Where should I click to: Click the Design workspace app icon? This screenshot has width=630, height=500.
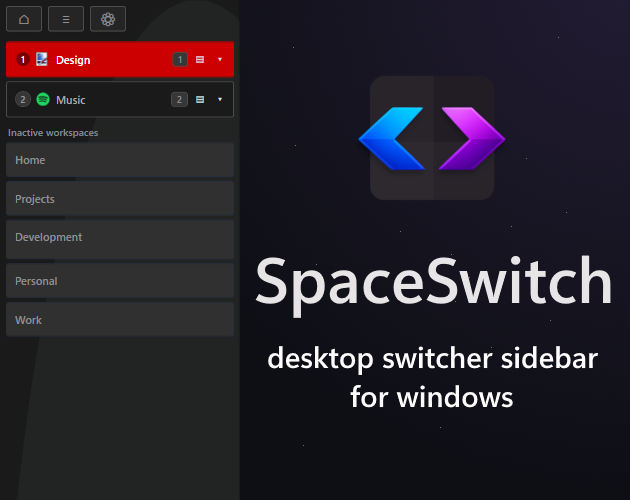tap(42, 59)
